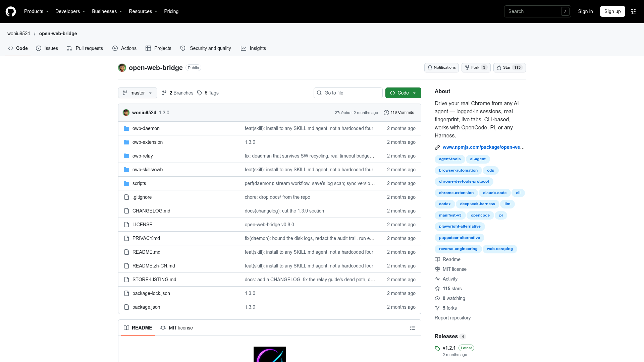Expand the Resources menu
Image resolution: width=644 pixels, height=362 pixels.
[x=143, y=11]
